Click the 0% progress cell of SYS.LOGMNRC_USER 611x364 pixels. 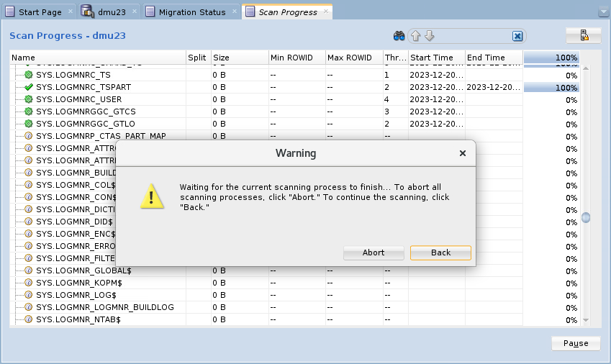pyautogui.click(x=551, y=100)
